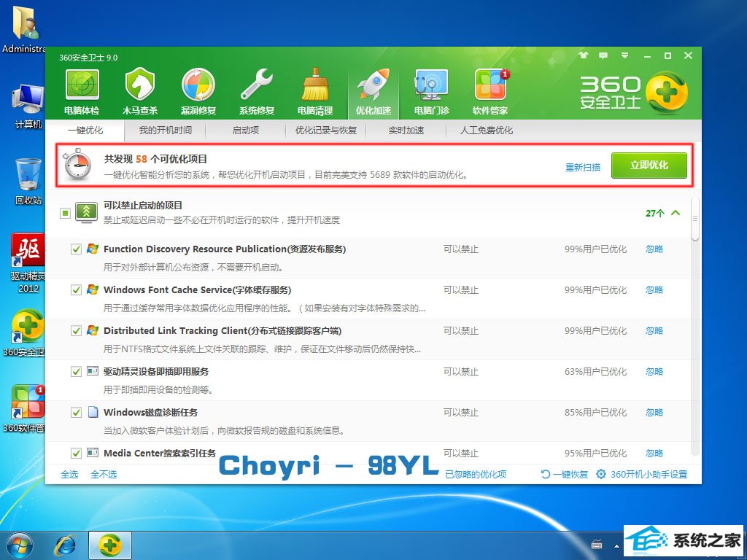Open Administrator folder on desktop

(25, 28)
